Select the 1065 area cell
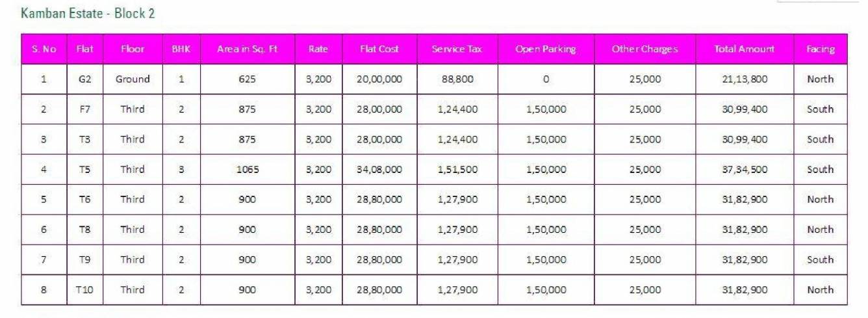This screenshot has width=868, height=318. [247, 170]
